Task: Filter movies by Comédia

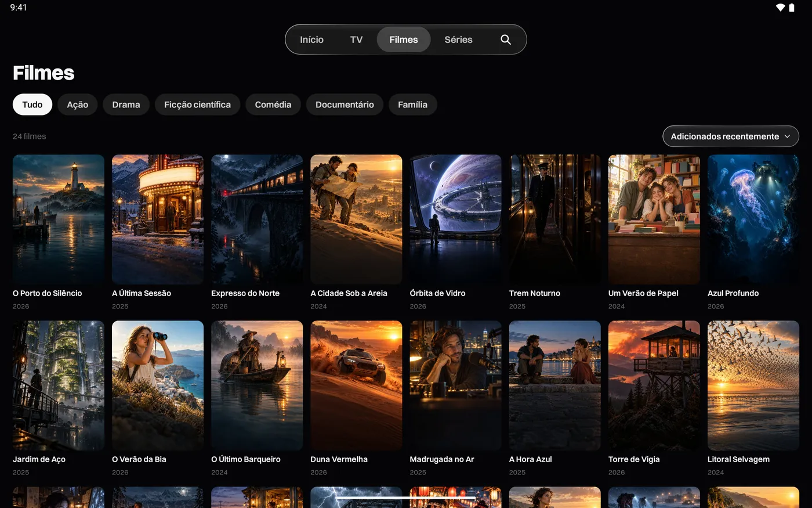Action: [273, 105]
